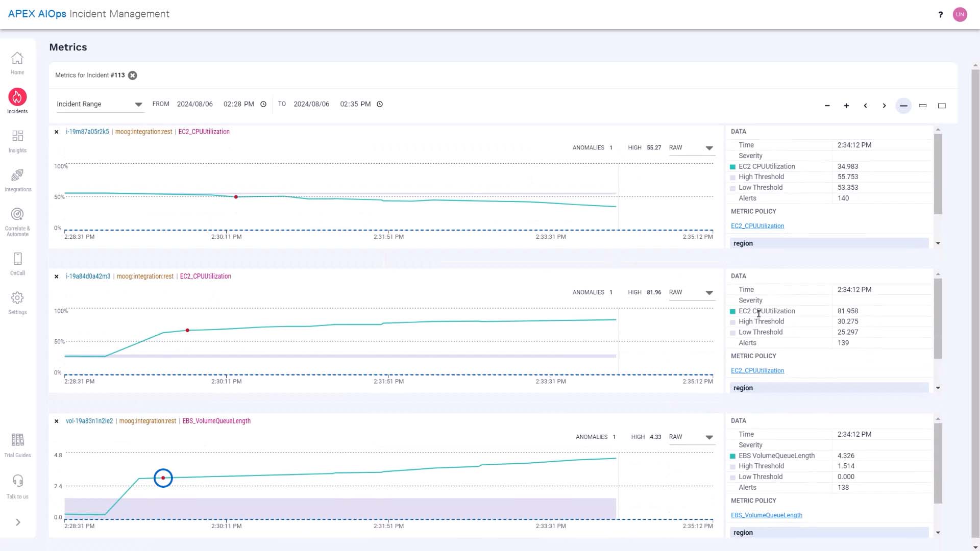Select the large chart height layout
This screenshot has width=980, height=551.
942,106
